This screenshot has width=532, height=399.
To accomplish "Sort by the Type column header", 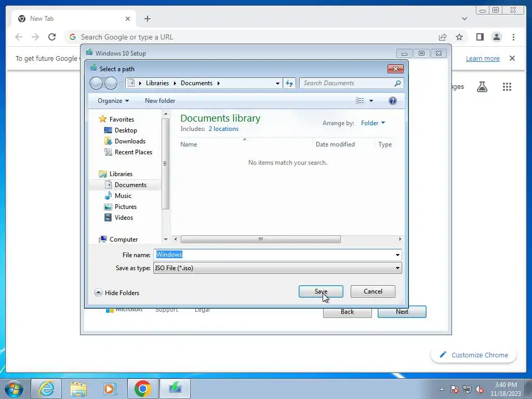I will [385, 144].
